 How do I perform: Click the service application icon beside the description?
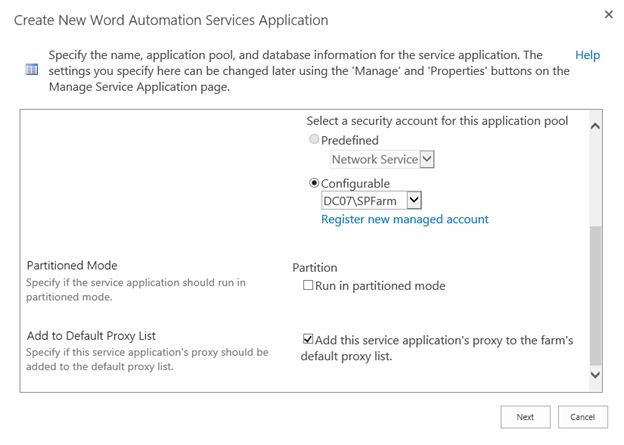[x=30, y=71]
